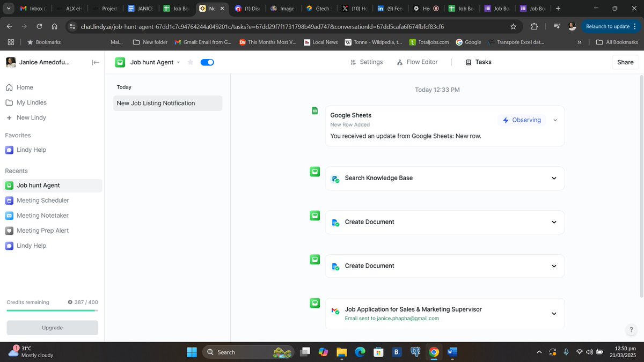The width and height of the screenshot is (644, 362).
Task: Collapse the Lindy sidebar panel
Action: click(x=96, y=62)
